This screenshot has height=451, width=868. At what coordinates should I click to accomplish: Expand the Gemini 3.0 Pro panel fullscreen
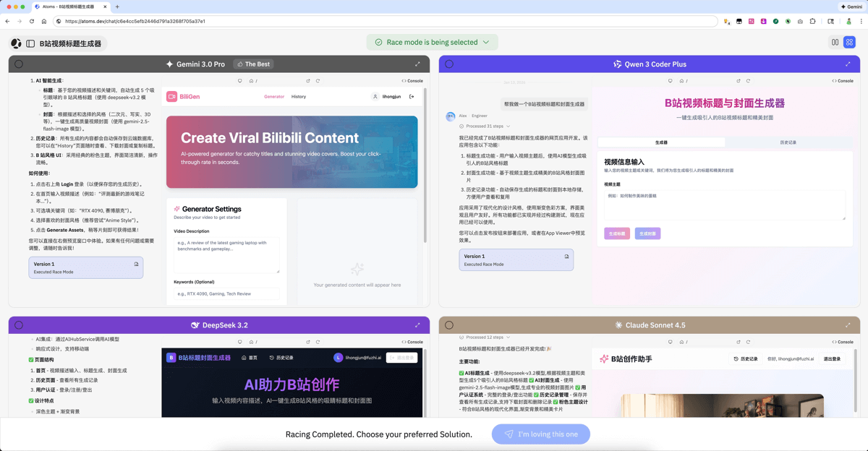pos(417,64)
